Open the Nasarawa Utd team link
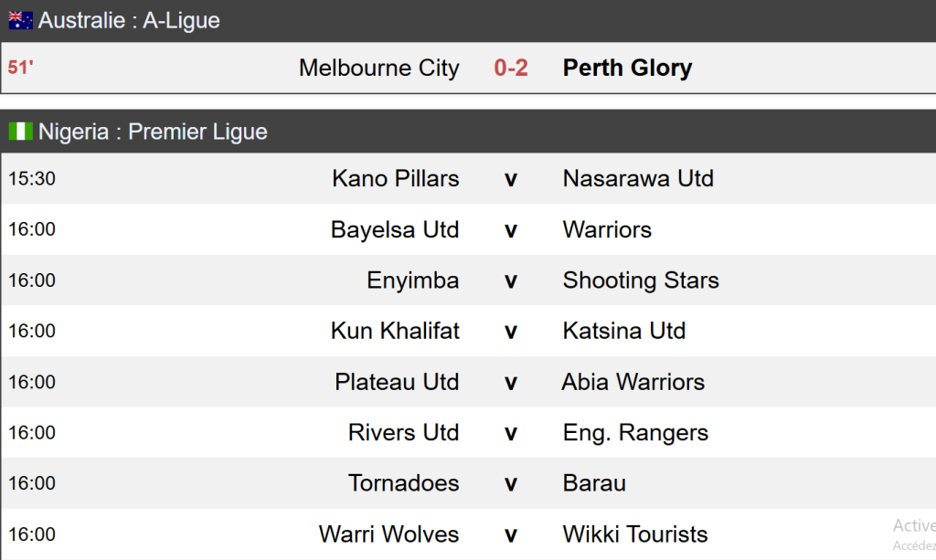The image size is (936, 560). click(638, 178)
